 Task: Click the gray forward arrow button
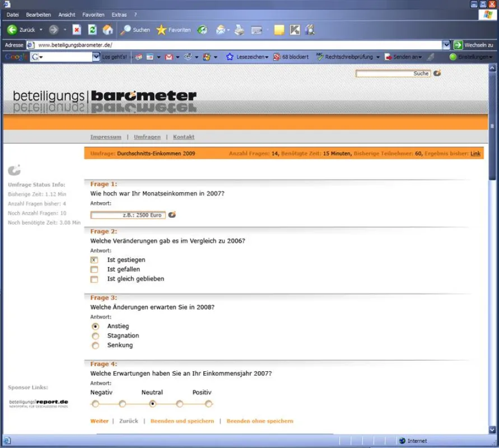[x=54, y=30]
